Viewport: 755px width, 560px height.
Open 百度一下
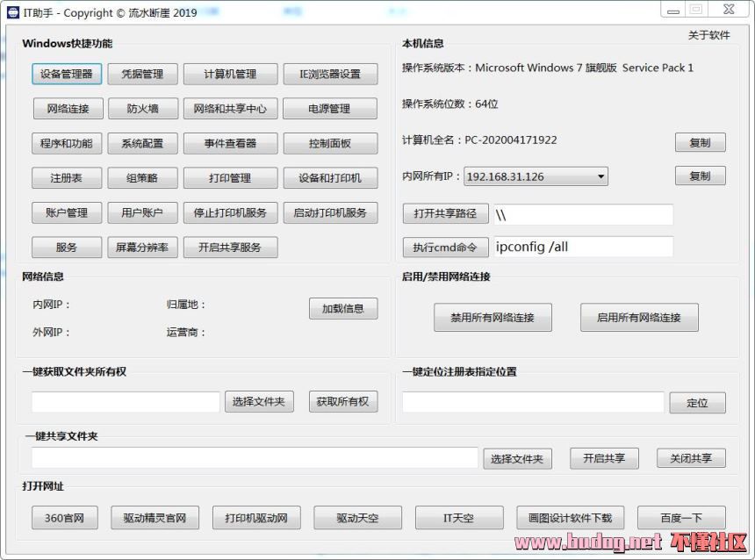coord(681,518)
